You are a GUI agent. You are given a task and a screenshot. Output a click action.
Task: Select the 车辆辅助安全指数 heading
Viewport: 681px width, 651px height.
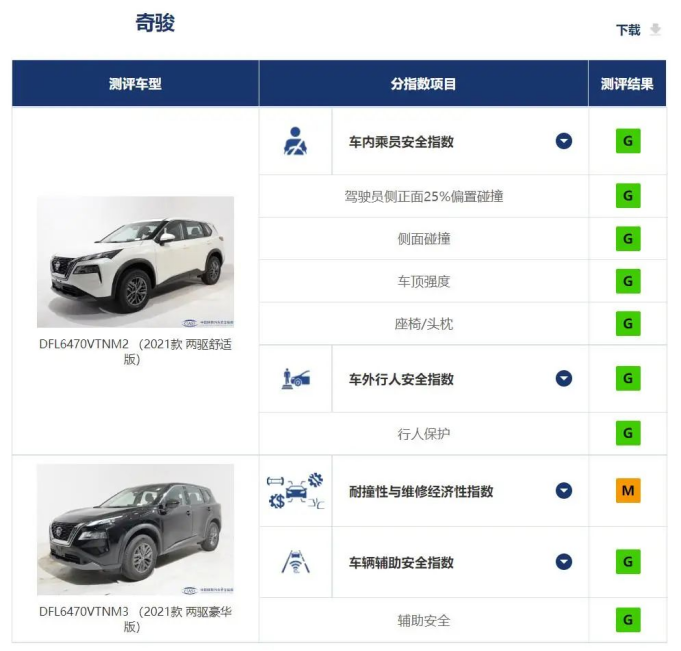click(401, 562)
